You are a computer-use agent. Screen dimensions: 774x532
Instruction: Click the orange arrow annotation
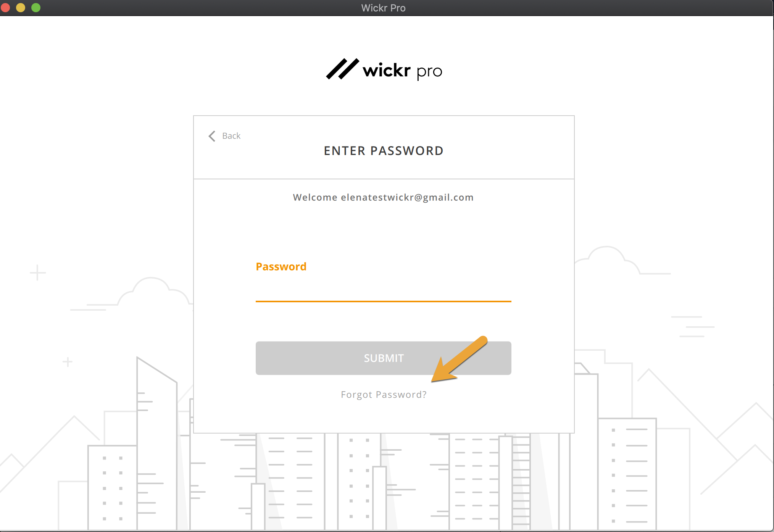pos(460,359)
